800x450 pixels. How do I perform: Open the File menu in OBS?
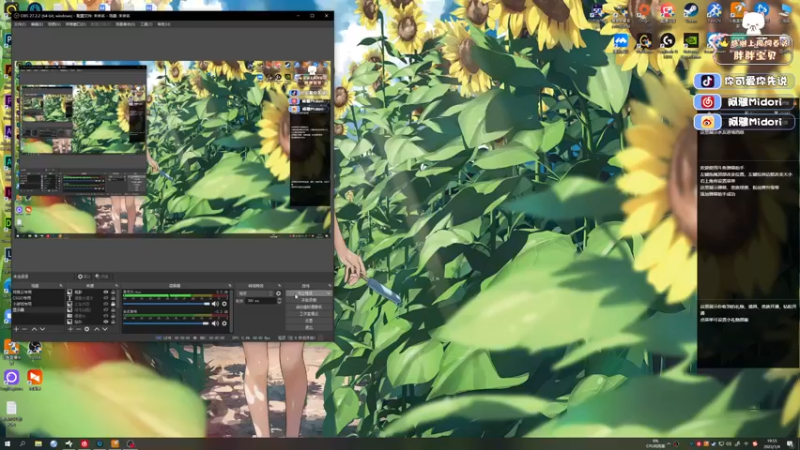click(20, 24)
